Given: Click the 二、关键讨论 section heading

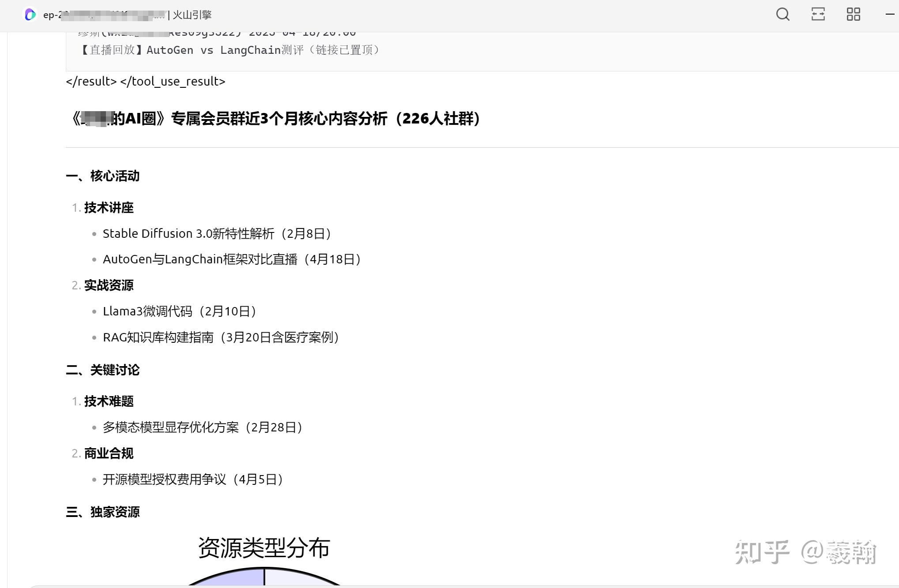Looking at the screenshot, I should 102,371.
